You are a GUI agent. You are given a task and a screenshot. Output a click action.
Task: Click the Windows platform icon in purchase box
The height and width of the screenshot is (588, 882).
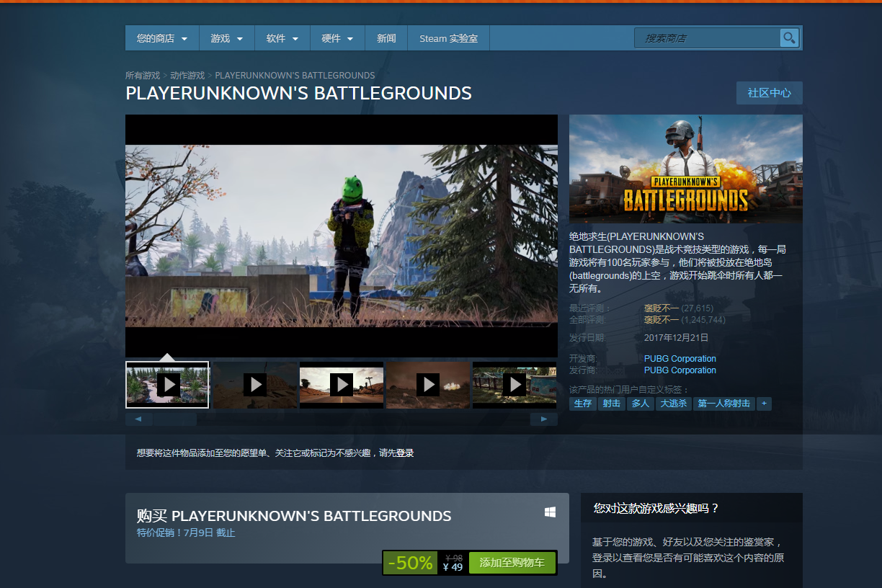(550, 512)
